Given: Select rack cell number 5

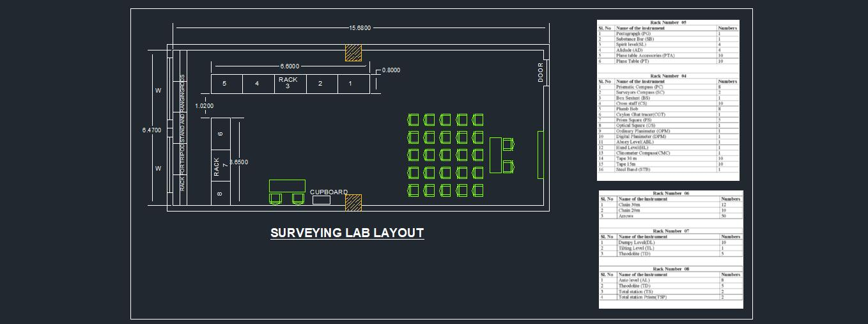Looking at the screenshot, I should [x=224, y=84].
